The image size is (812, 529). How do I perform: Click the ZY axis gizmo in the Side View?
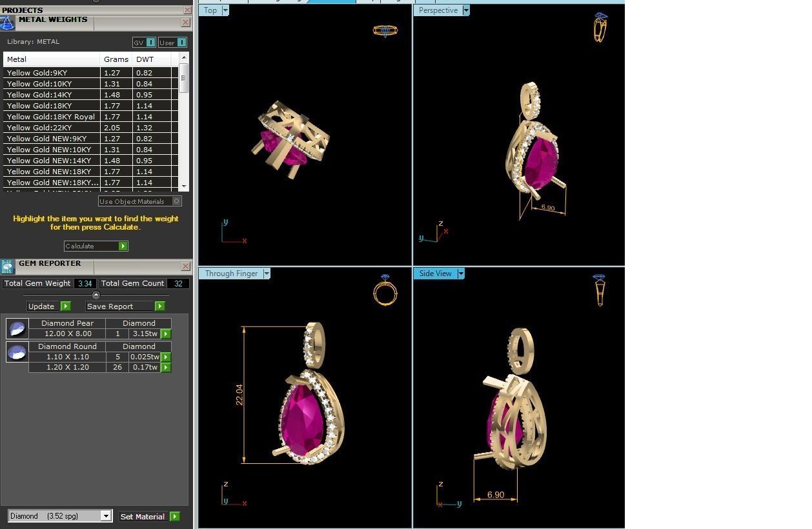pyautogui.click(x=448, y=495)
